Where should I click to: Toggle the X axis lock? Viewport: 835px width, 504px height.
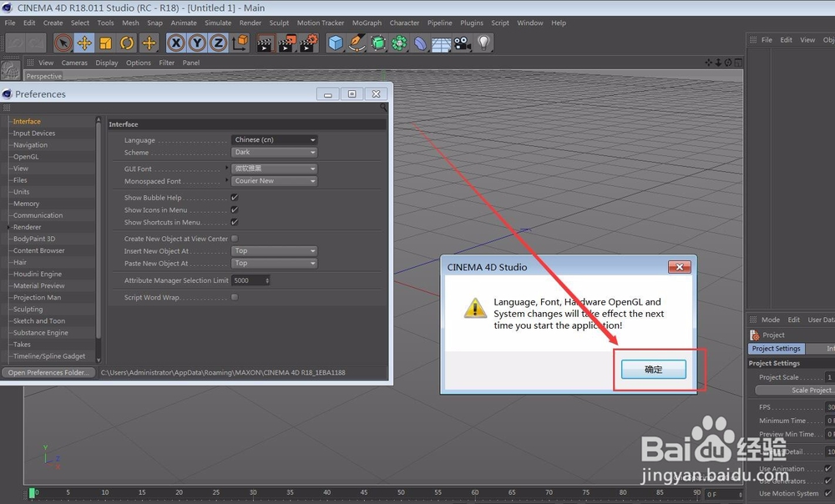click(176, 43)
